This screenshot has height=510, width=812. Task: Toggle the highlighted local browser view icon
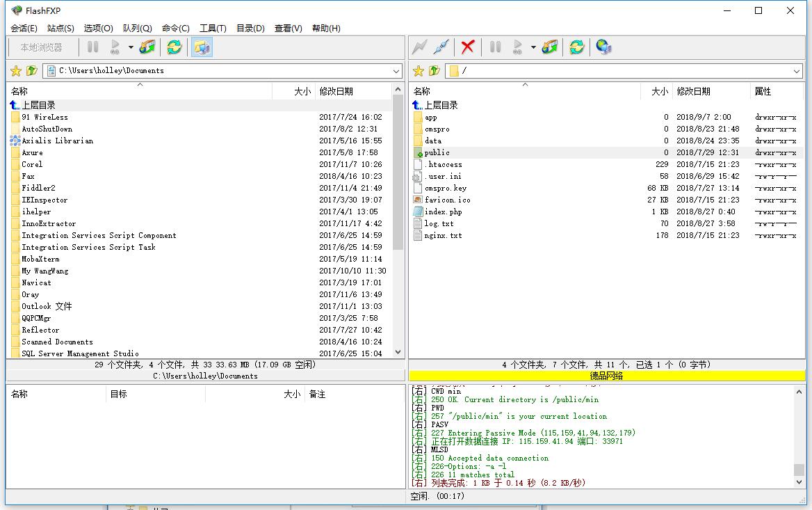[202, 47]
